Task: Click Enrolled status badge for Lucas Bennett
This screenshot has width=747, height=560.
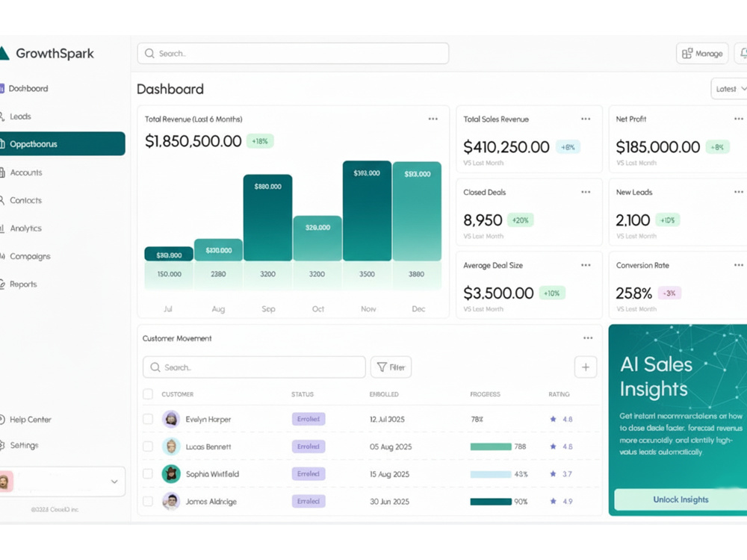Action: (309, 447)
